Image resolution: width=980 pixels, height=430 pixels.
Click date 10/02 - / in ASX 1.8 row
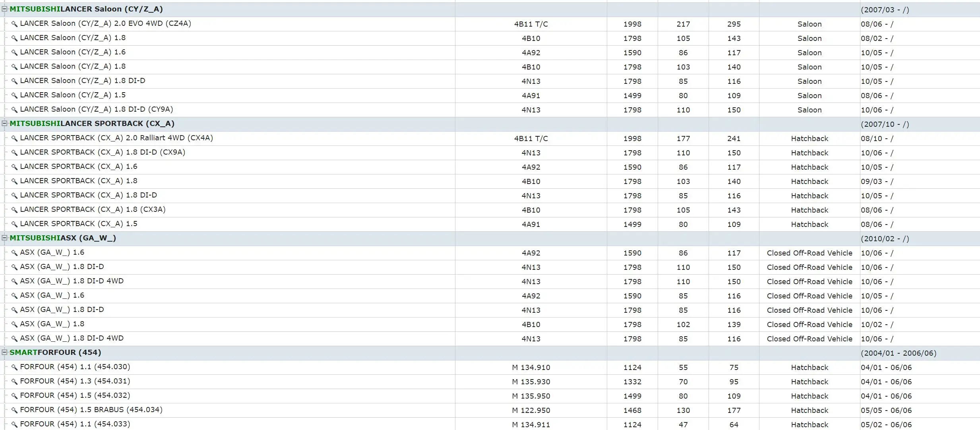[877, 325]
